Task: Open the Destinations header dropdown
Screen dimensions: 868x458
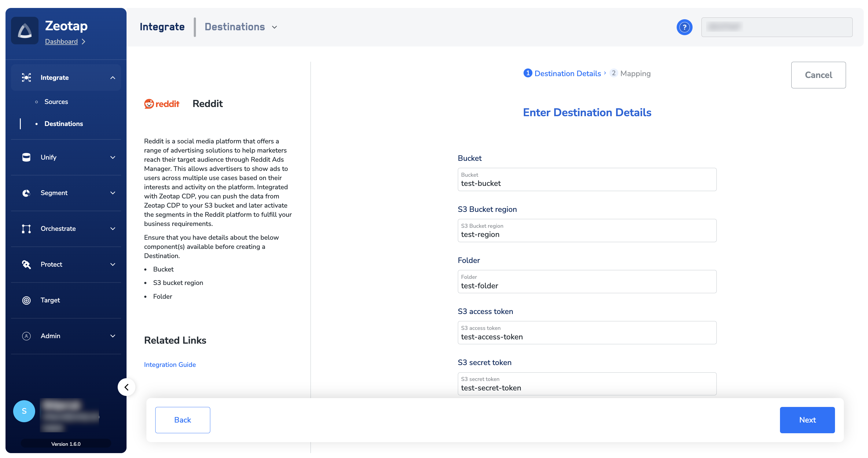Action: coord(274,27)
